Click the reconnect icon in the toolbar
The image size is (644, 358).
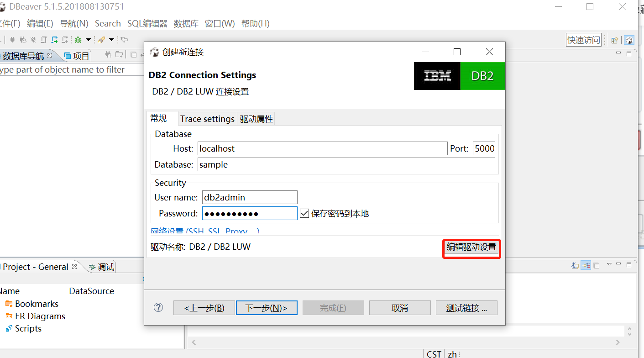tap(24, 40)
